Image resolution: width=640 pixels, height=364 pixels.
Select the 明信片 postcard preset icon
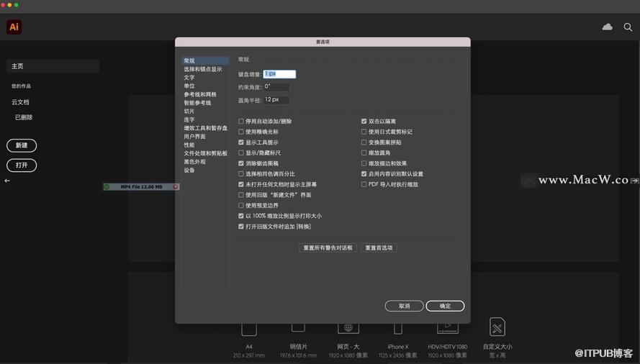[x=298, y=328]
